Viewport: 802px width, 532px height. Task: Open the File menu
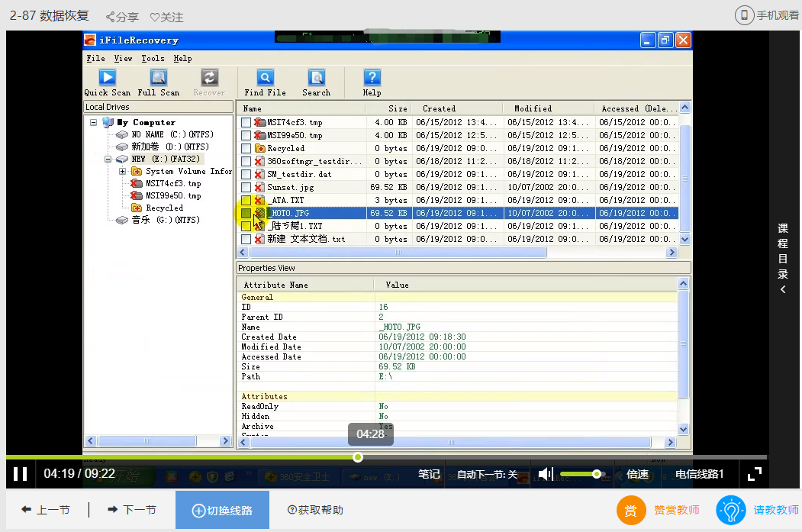coord(95,58)
